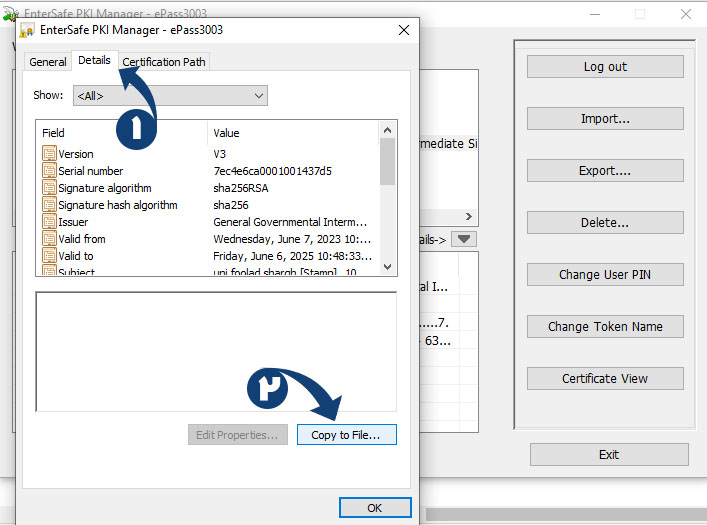707x525 pixels.
Task: Close the certificate dialog window
Action: pos(403,30)
